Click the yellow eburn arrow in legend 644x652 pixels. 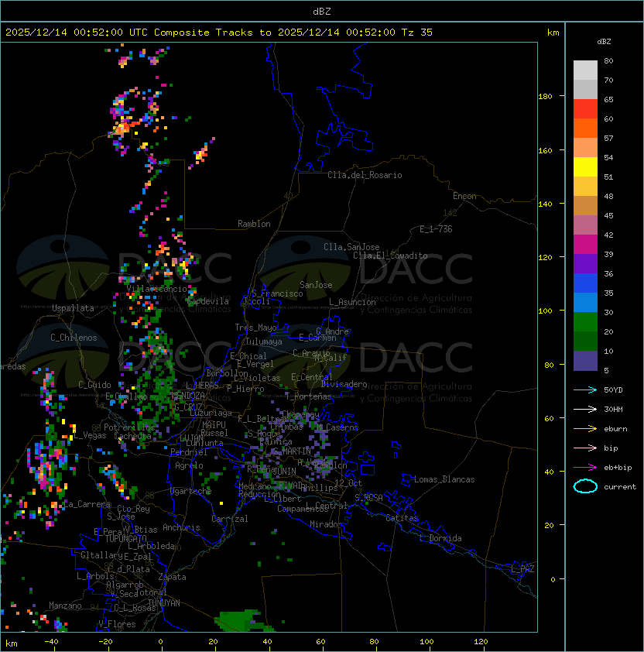[585, 429]
